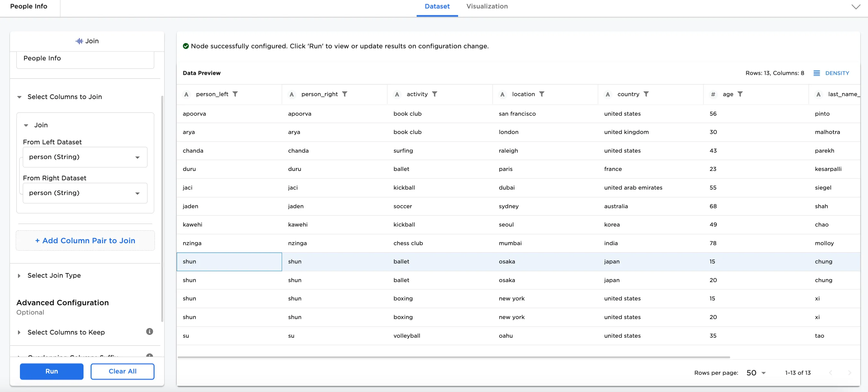
Task: Select the Dataset tab
Action: coord(437,6)
